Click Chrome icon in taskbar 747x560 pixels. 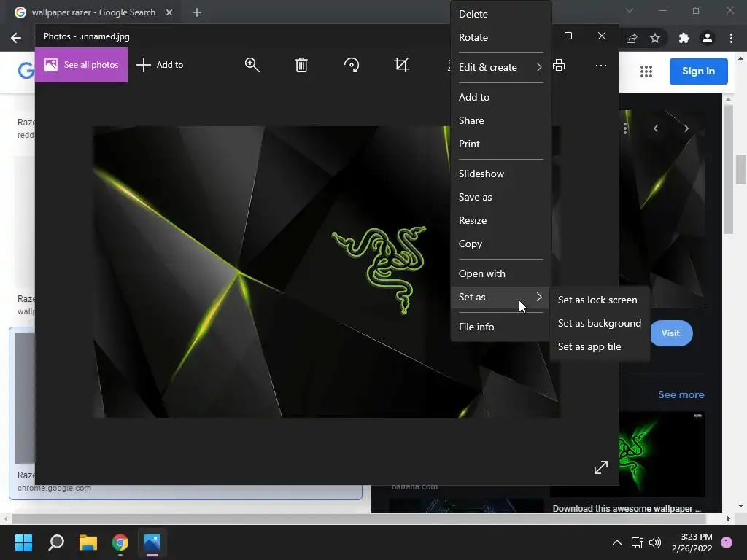tap(120, 542)
